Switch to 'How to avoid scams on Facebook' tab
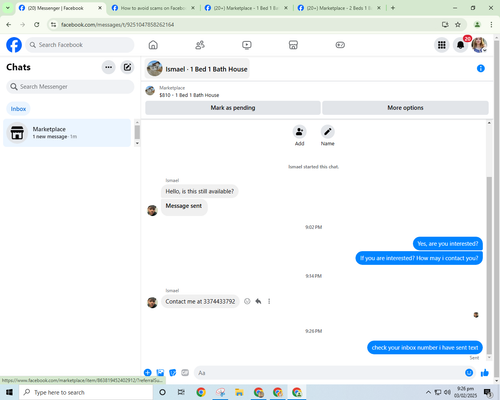This screenshot has width=500, height=400. click(x=153, y=8)
